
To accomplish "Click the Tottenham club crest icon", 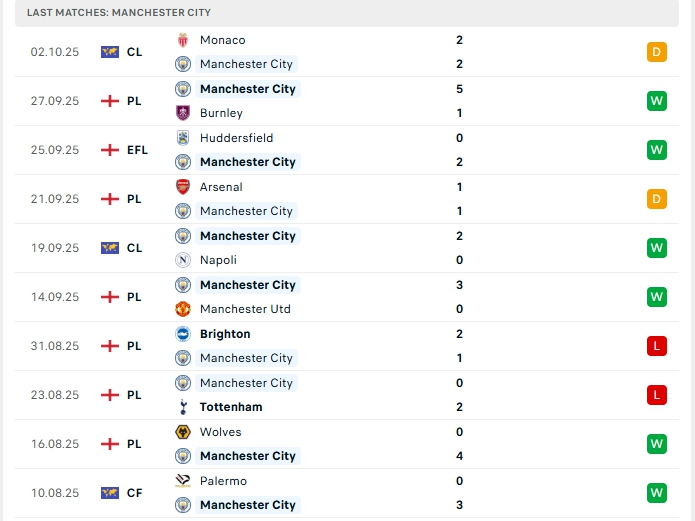I will (182, 407).
